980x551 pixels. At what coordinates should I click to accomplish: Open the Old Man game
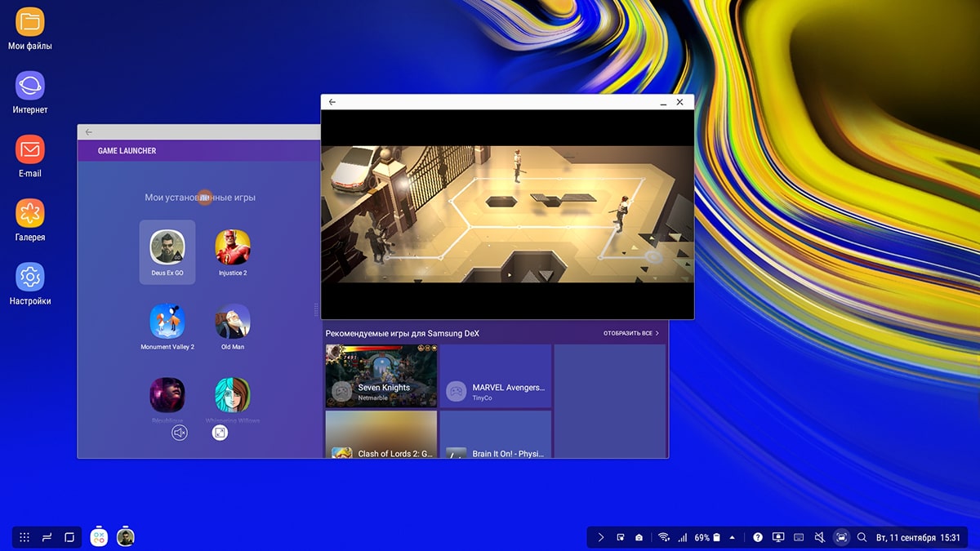pyautogui.click(x=233, y=323)
